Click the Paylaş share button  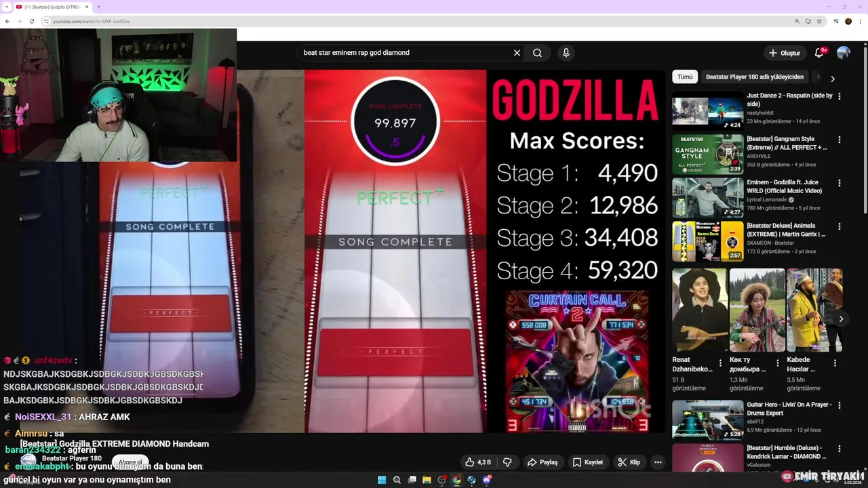pyautogui.click(x=542, y=462)
